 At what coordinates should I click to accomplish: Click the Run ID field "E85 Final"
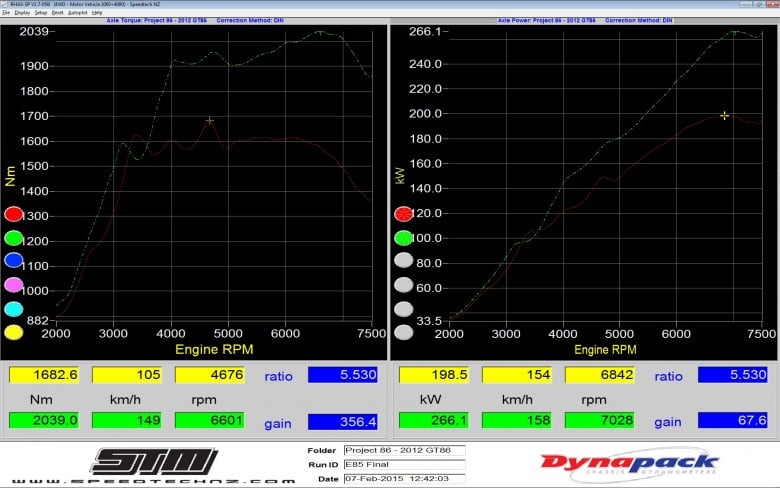[x=404, y=465]
